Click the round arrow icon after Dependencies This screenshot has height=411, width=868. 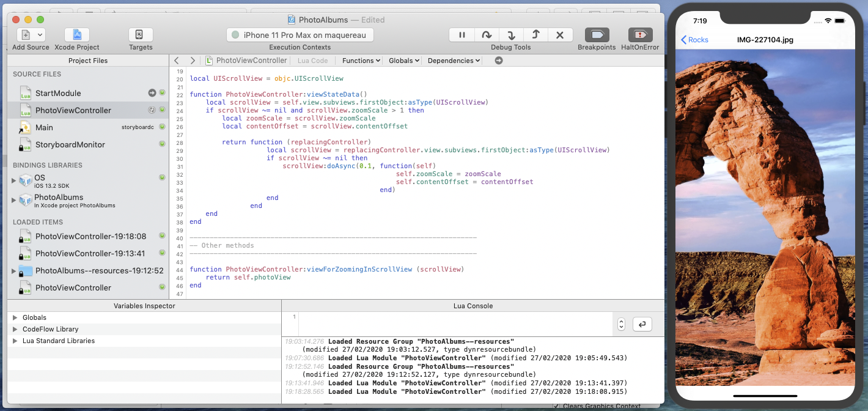click(x=499, y=61)
